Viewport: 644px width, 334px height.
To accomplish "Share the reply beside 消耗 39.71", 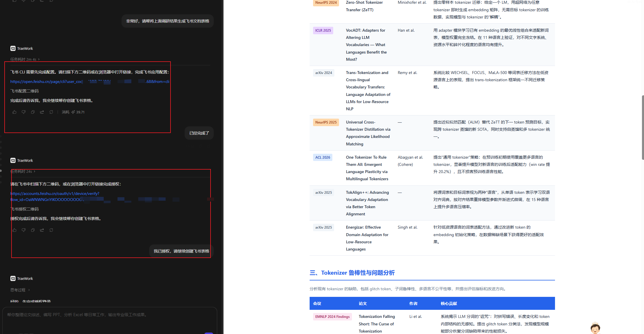I will coord(42,112).
